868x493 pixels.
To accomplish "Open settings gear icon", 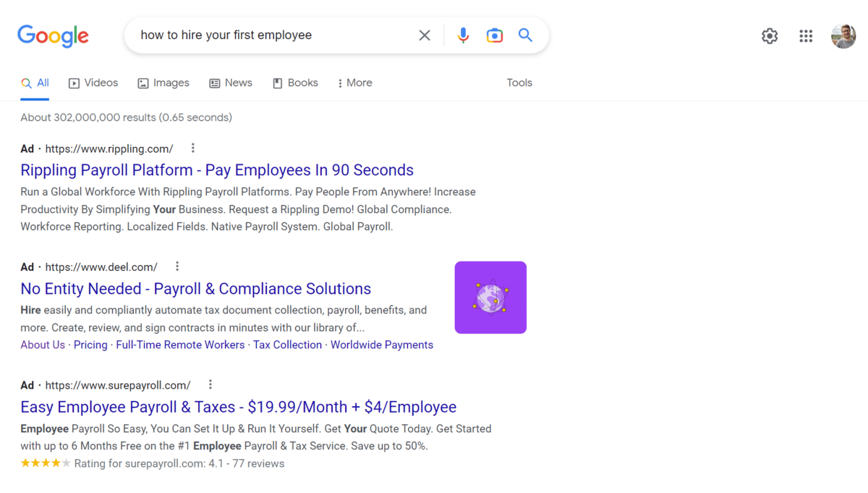I will point(770,35).
